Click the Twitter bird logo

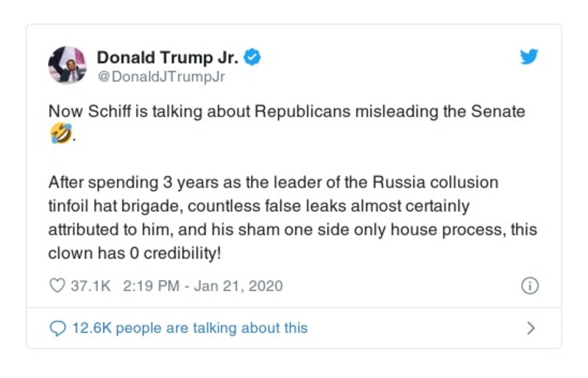[529, 57]
